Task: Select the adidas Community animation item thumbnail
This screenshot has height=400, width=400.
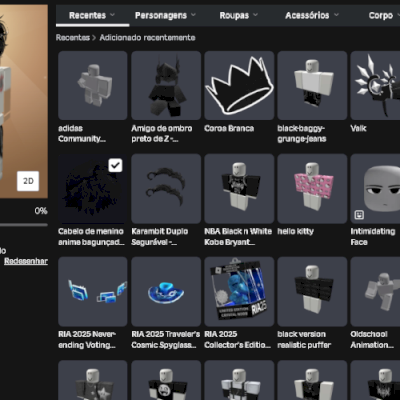Action: click(x=93, y=85)
